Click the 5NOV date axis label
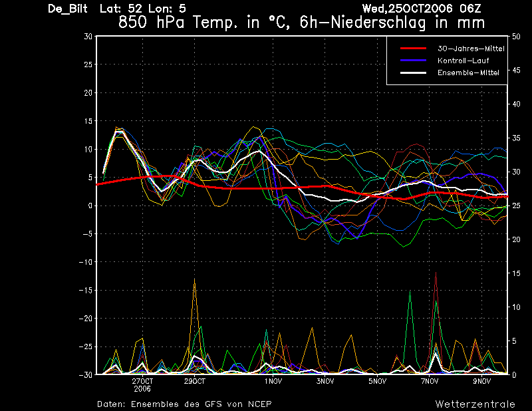This screenshot has width=532, height=411. 377,381
